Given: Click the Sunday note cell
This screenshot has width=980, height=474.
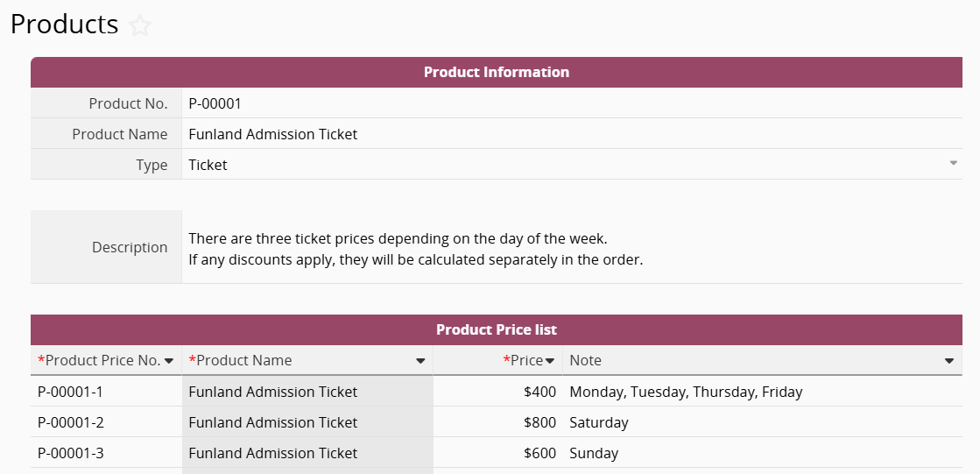Looking at the screenshot, I should pyautogui.click(x=594, y=453).
